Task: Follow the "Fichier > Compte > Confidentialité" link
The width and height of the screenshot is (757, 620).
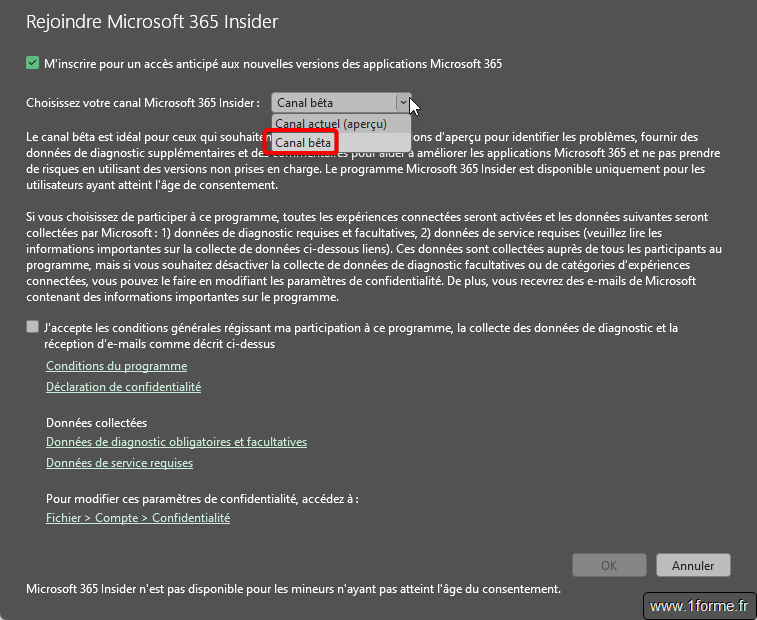Action: coord(138,518)
